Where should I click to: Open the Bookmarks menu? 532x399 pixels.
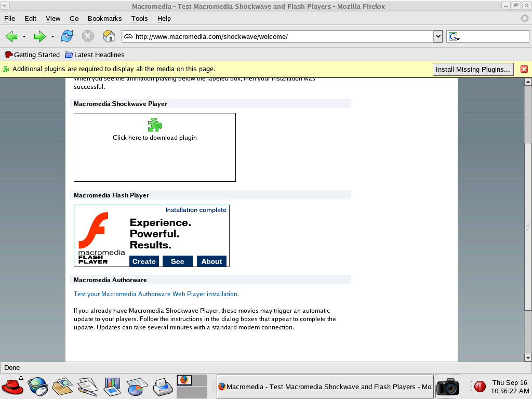[x=104, y=19]
